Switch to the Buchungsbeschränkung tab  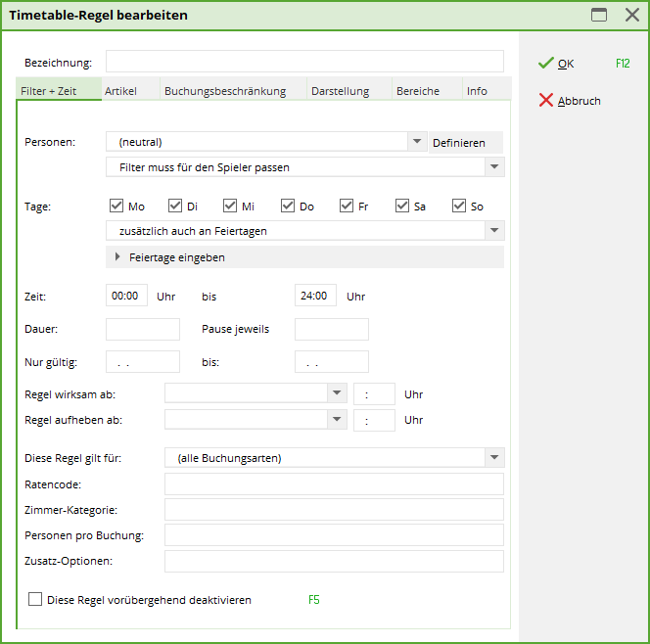[225, 91]
